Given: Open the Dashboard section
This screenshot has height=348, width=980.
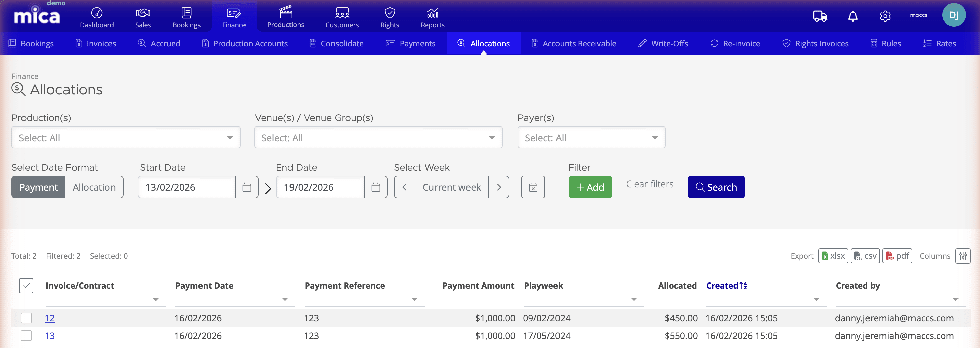Looking at the screenshot, I should click(x=97, y=17).
